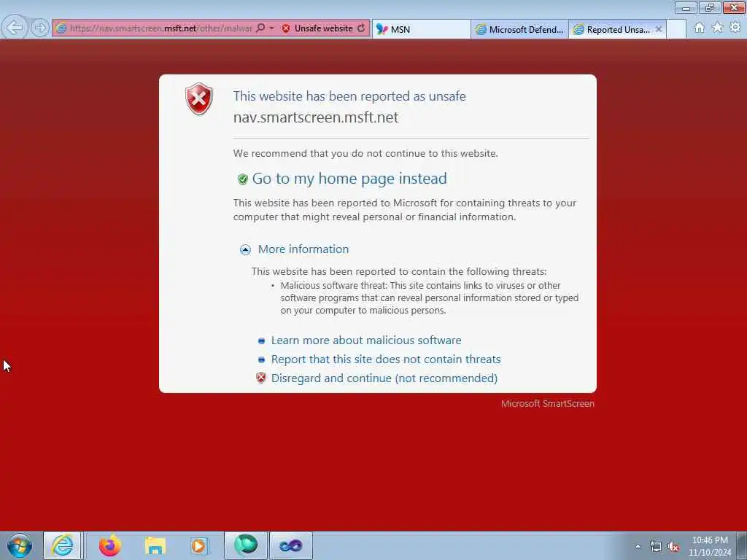Click the Home icon in toolbar
The height and width of the screenshot is (560, 747).
click(699, 28)
